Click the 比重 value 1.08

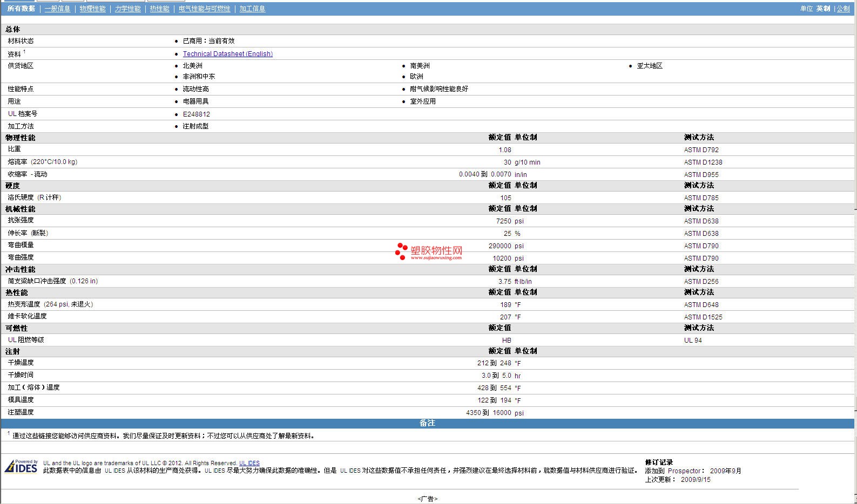click(505, 150)
